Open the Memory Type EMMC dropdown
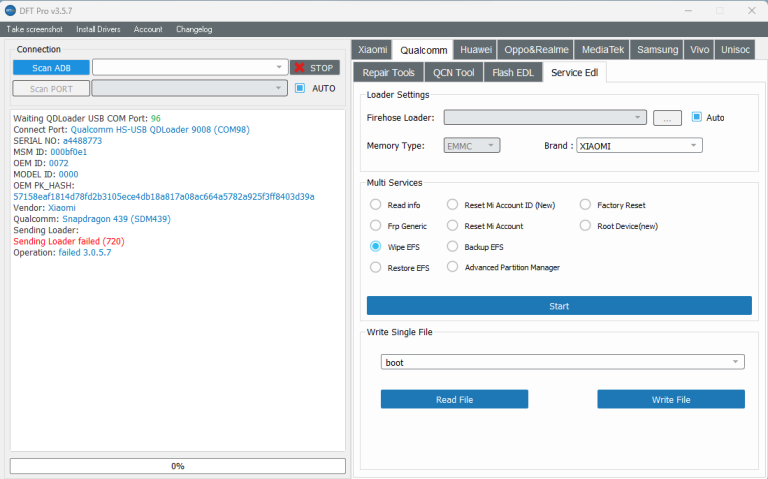768x479 pixels. pos(472,145)
